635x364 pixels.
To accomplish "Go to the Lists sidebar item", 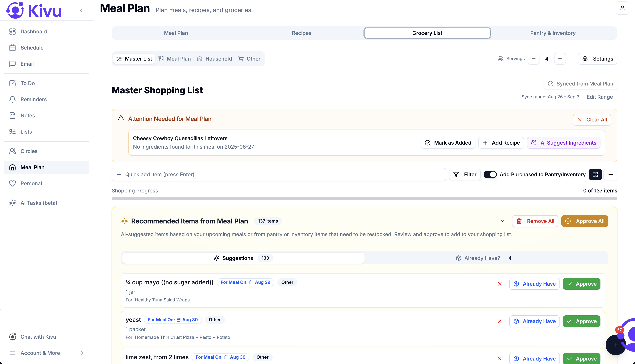I will click(x=26, y=132).
